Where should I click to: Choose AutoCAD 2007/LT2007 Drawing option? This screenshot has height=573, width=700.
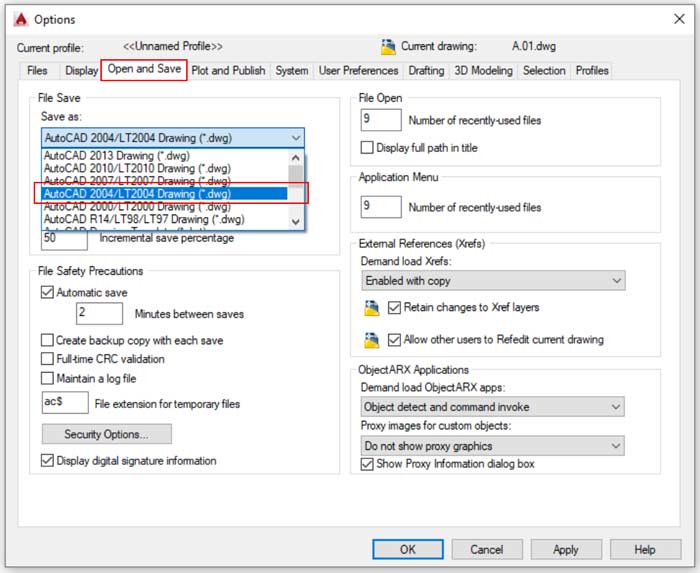click(165, 181)
